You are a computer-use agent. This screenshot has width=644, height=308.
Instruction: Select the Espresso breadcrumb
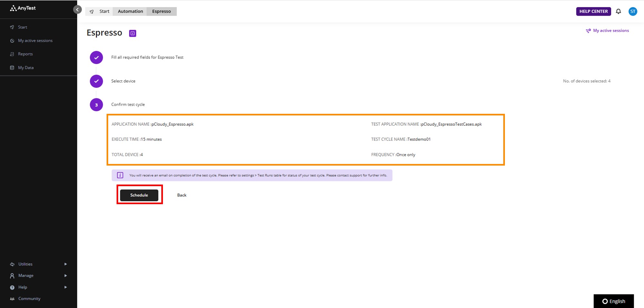coord(162,11)
